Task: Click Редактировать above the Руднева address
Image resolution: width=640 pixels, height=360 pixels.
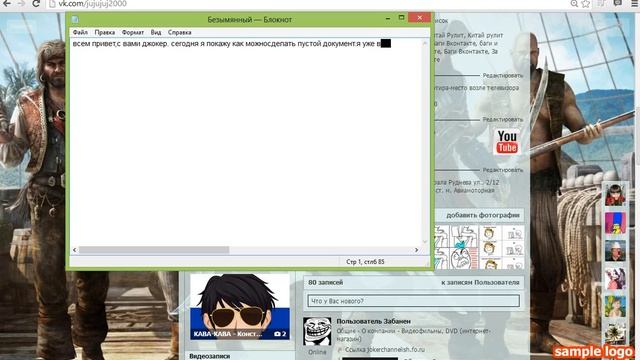Action: [503, 170]
